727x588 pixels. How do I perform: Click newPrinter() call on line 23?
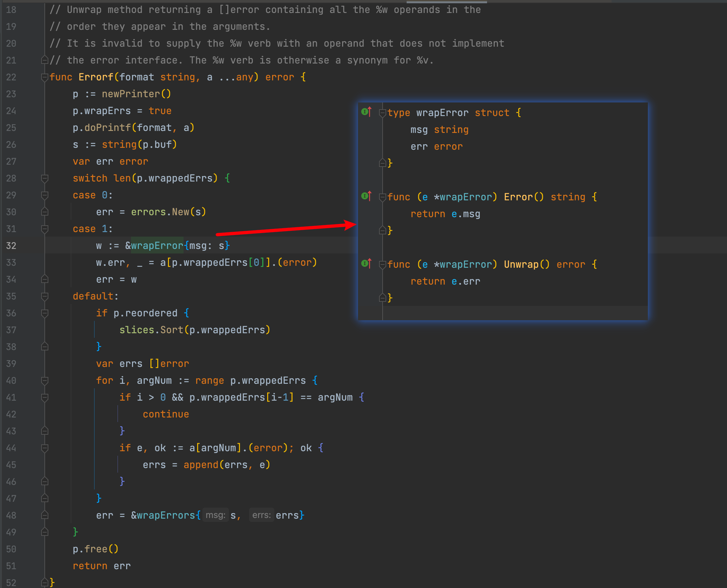pyautogui.click(x=137, y=94)
